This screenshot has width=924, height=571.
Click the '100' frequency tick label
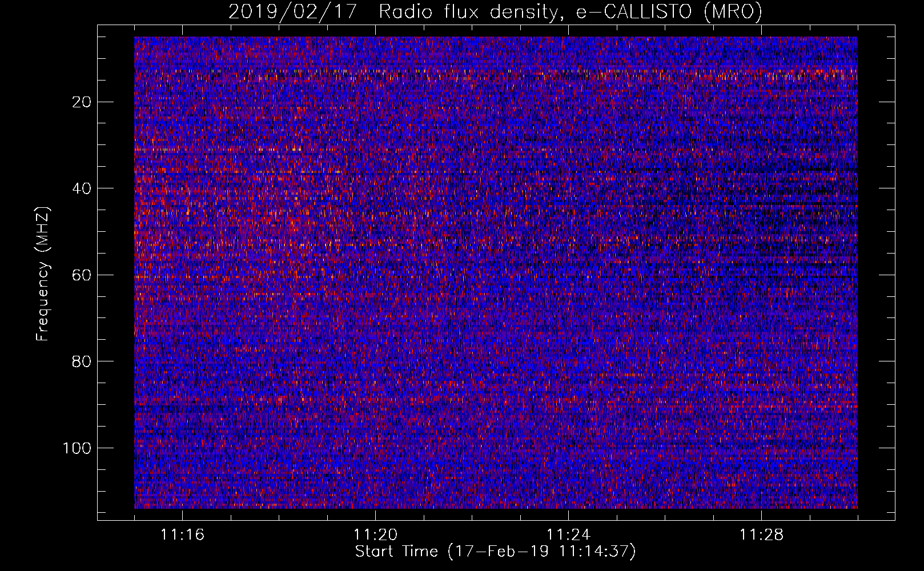click(x=77, y=448)
